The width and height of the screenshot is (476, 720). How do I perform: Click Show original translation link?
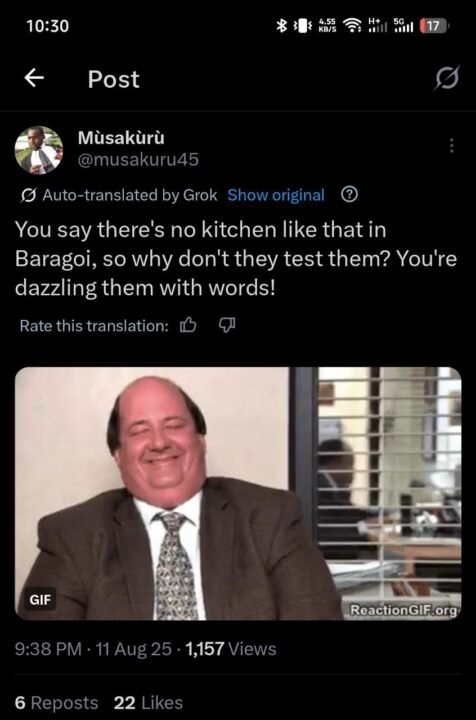tap(276, 195)
